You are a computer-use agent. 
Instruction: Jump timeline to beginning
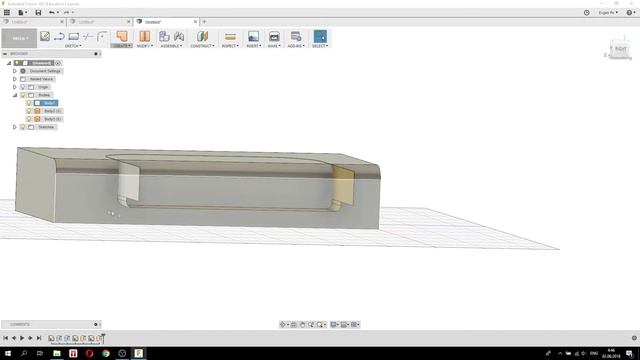click(x=6, y=338)
